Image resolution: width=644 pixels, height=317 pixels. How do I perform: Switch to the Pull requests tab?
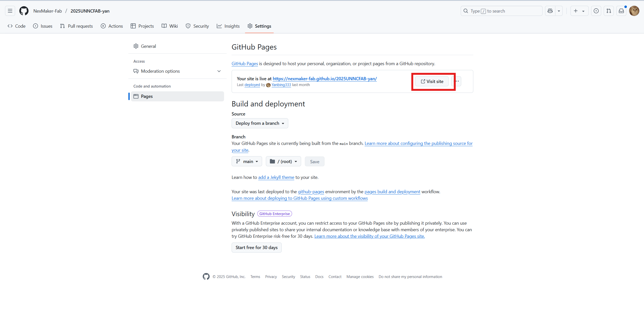(x=77, y=26)
